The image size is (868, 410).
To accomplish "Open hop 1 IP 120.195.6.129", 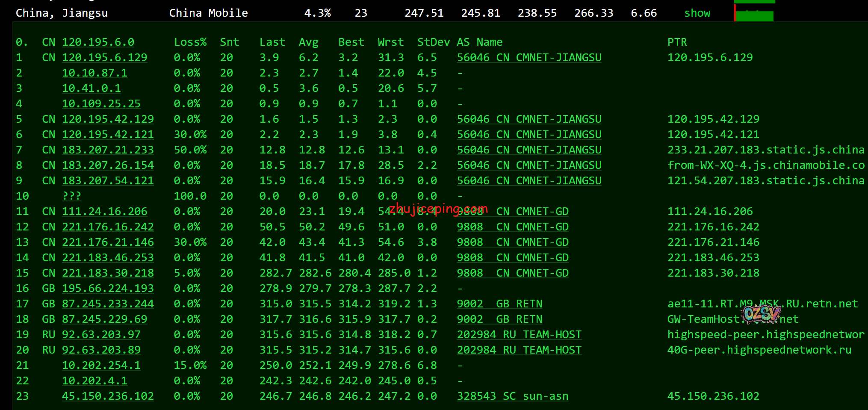I will pos(104,58).
